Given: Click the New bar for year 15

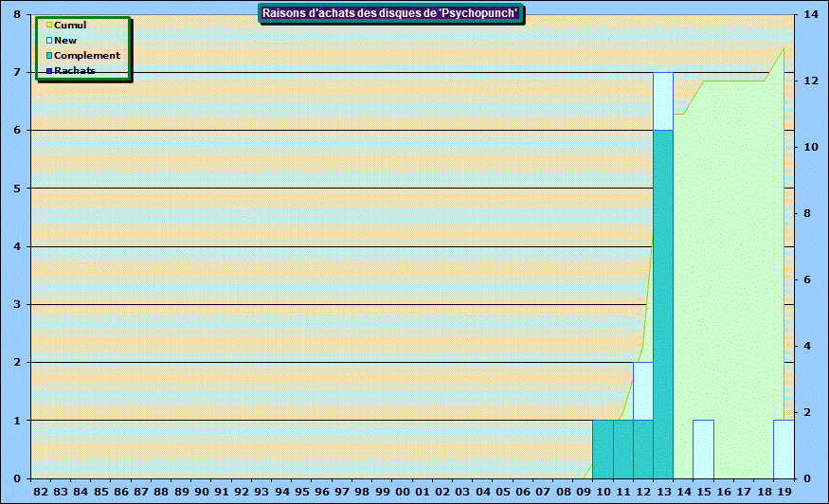Looking at the screenshot, I should 703,449.
